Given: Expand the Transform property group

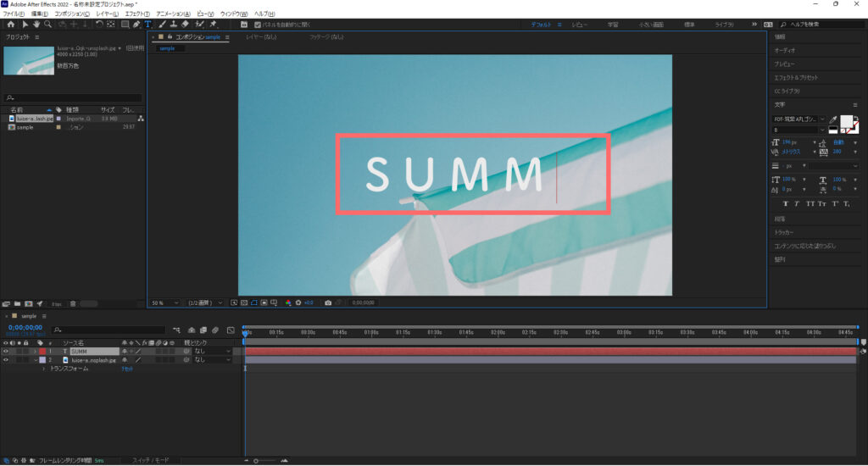Looking at the screenshot, I should coord(43,369).
